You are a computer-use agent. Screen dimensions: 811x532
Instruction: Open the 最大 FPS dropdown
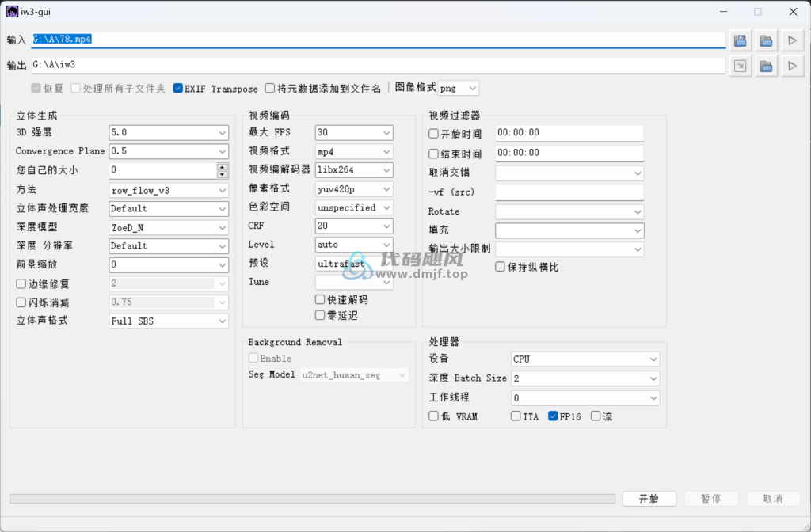coord(354,133)
